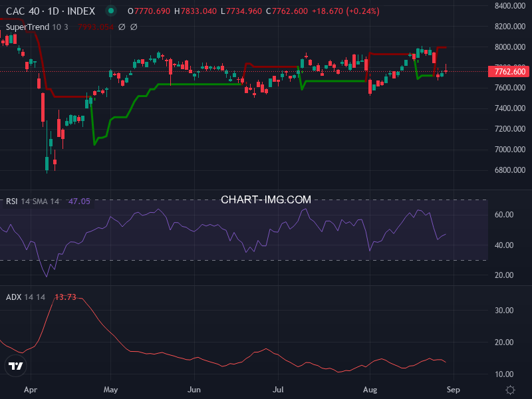Screen dimensions: 532x399
Task: Click the RSI value 47.05
Action: click(79, 201)
